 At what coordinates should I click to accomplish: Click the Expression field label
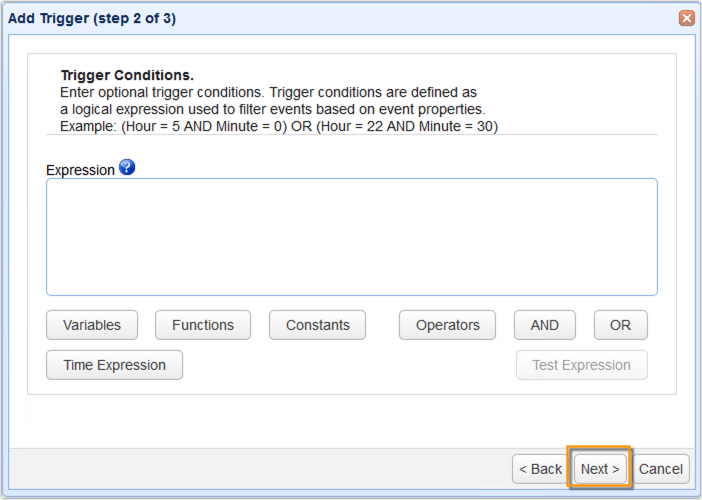point(80,170)
